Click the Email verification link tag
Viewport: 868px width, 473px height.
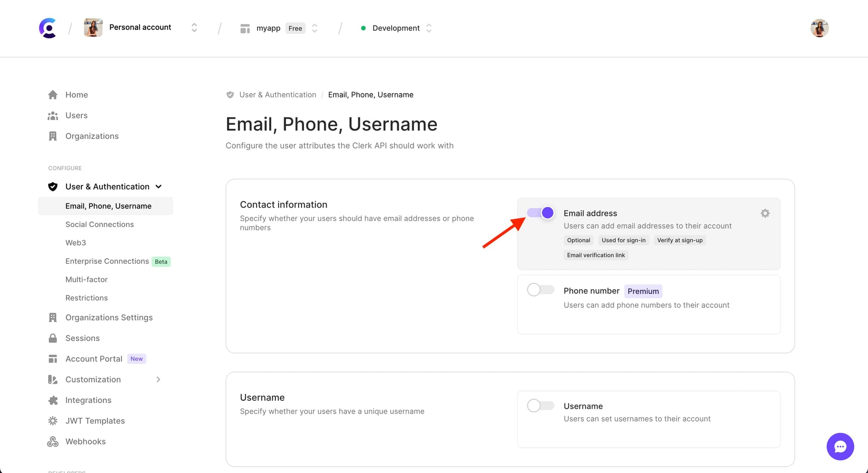[596, 255]
